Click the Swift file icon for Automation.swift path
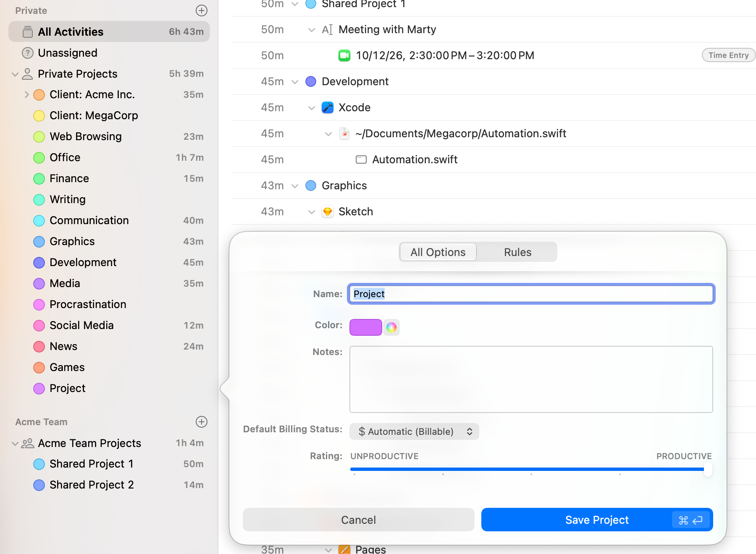Viewport: 756px width, 554px height. 344,133
